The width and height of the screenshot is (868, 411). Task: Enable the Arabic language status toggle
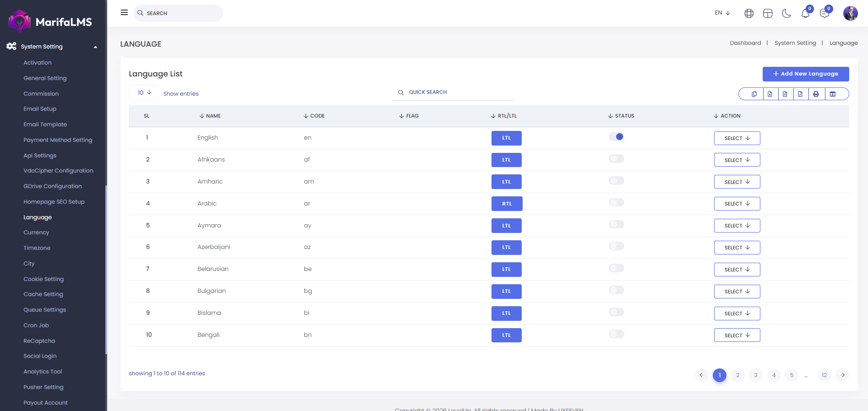tap(616, 203)
